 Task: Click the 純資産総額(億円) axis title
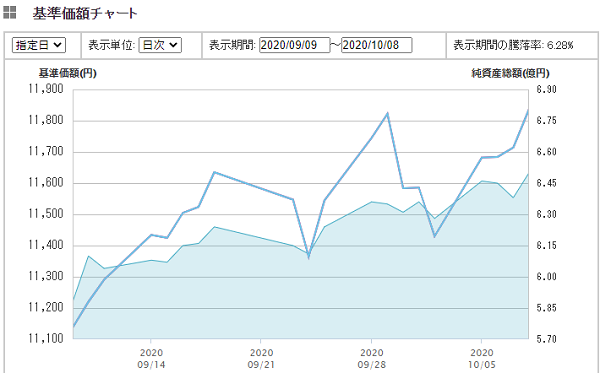(x=510, y=73)
